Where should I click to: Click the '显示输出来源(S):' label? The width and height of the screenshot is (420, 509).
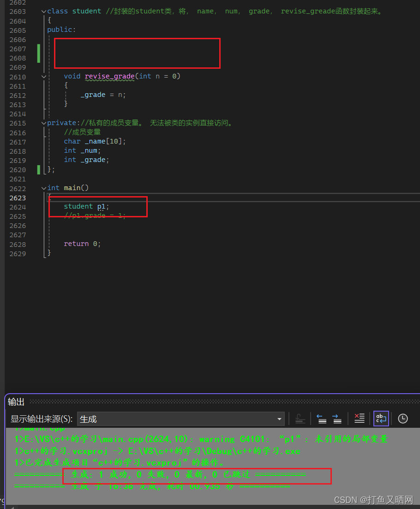(42, 419)
